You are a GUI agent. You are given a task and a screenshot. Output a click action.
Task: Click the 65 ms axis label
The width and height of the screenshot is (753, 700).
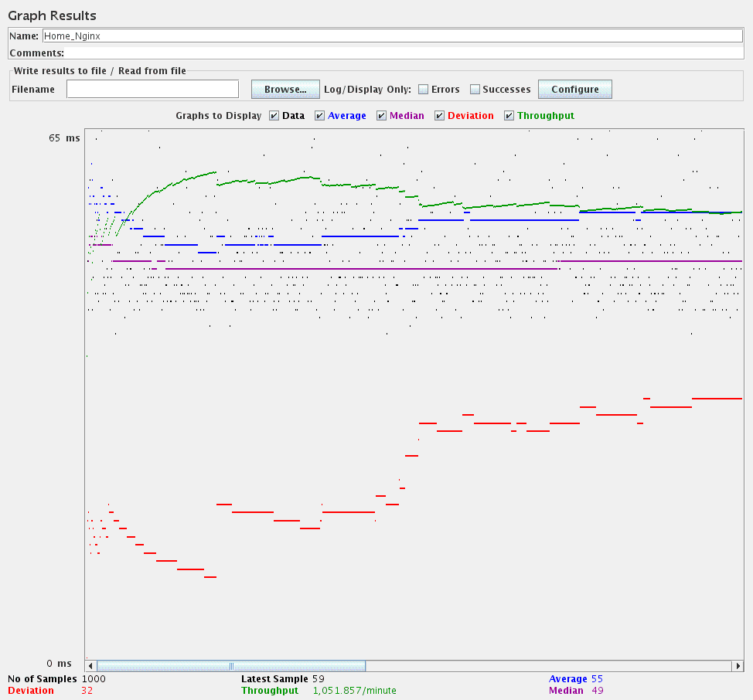(64, 138)
